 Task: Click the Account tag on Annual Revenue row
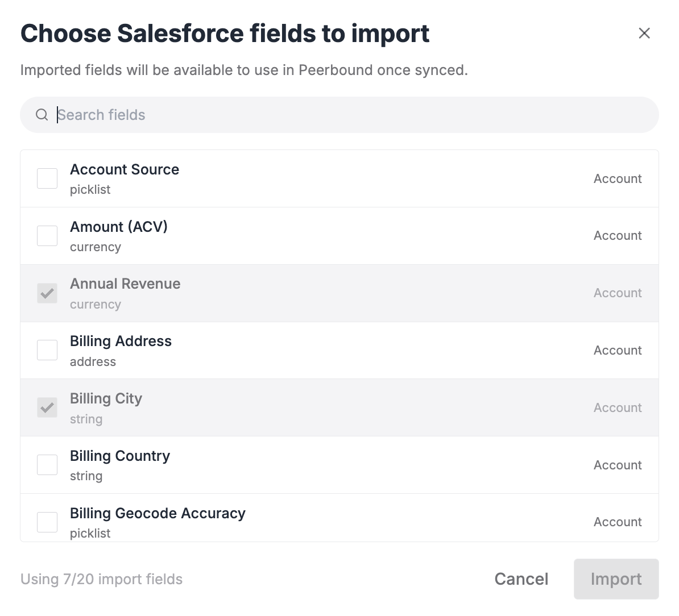coord(618,293)
